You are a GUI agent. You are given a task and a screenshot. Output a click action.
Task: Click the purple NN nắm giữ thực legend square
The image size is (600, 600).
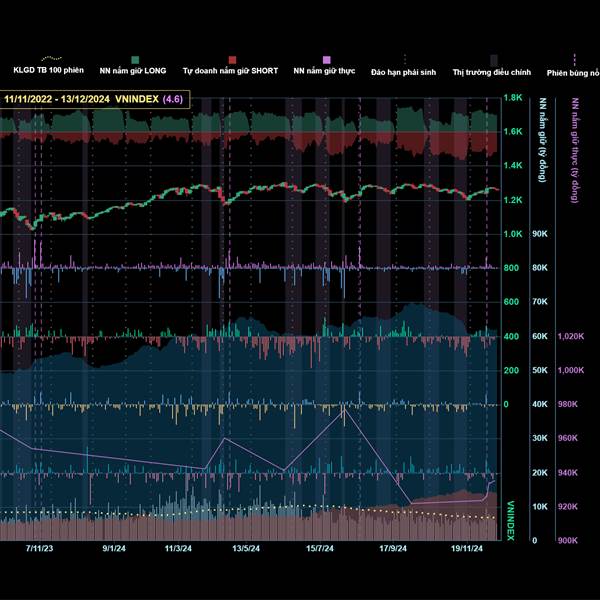pos(326,60)
